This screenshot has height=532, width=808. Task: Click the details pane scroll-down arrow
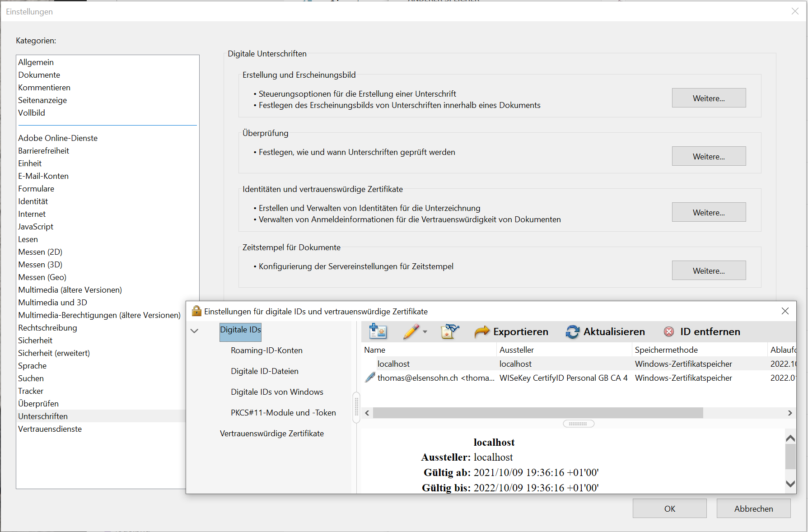pos(790,484)
